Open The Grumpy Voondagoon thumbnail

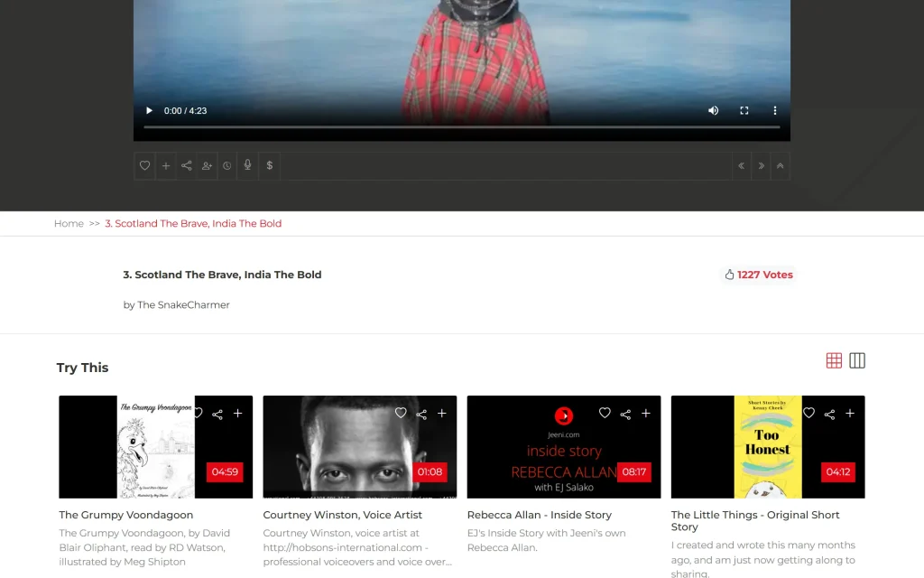point(155,447)
